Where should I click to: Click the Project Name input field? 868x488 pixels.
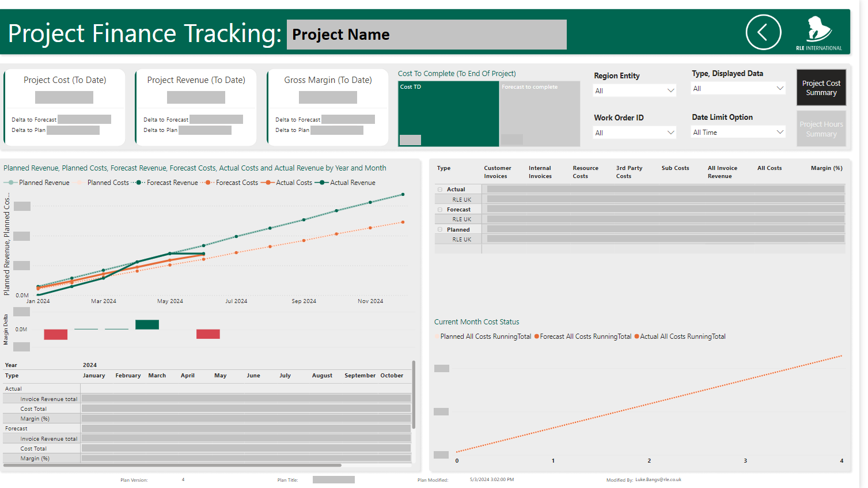pos(426,35)
